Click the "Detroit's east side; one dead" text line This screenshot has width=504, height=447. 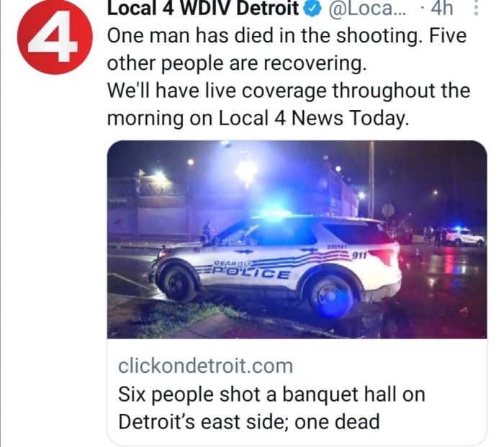pos(249,422)
